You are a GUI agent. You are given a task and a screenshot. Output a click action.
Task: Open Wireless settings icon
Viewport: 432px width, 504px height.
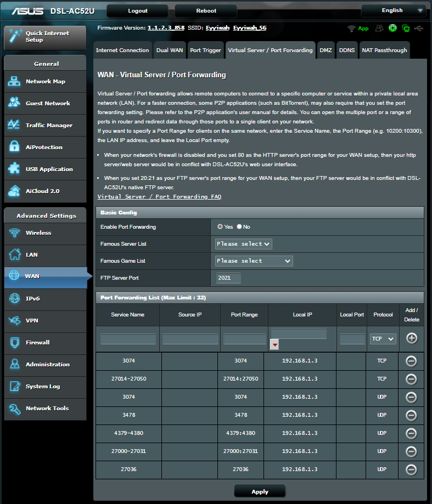(14, 233)
